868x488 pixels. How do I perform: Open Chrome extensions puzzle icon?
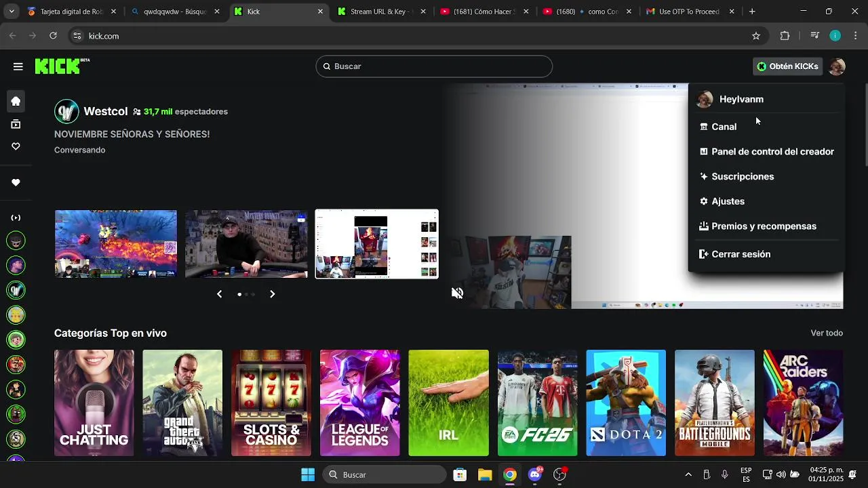(x=785, y=36)
